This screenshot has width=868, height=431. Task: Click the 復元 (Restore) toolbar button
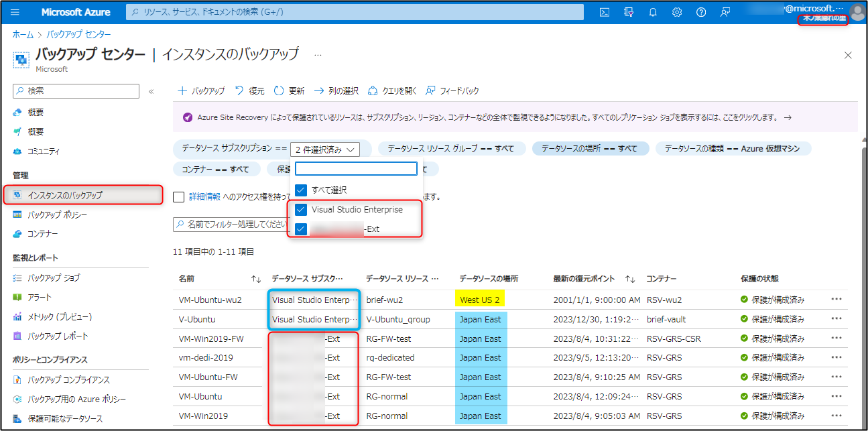point(249,90)
